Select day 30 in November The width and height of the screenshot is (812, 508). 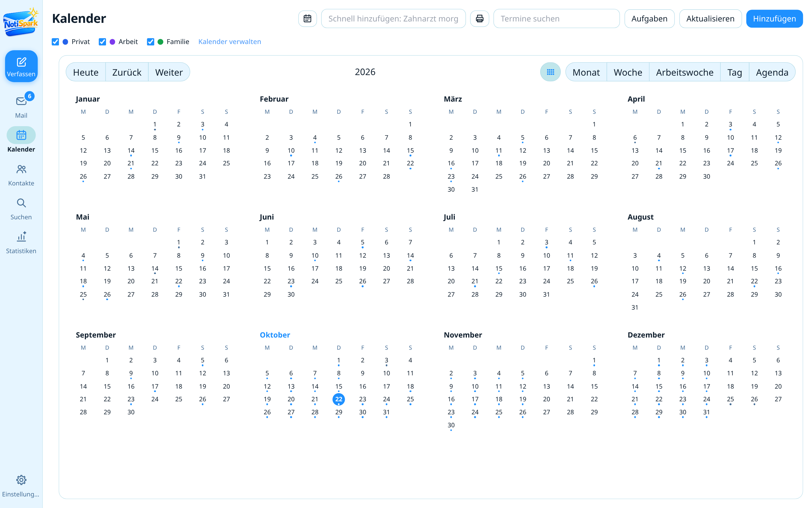coord(451,425)
